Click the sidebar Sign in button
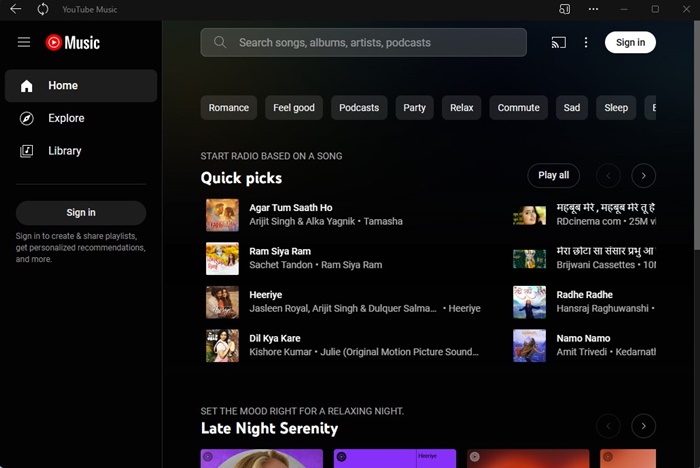 [x=81, y=213]
